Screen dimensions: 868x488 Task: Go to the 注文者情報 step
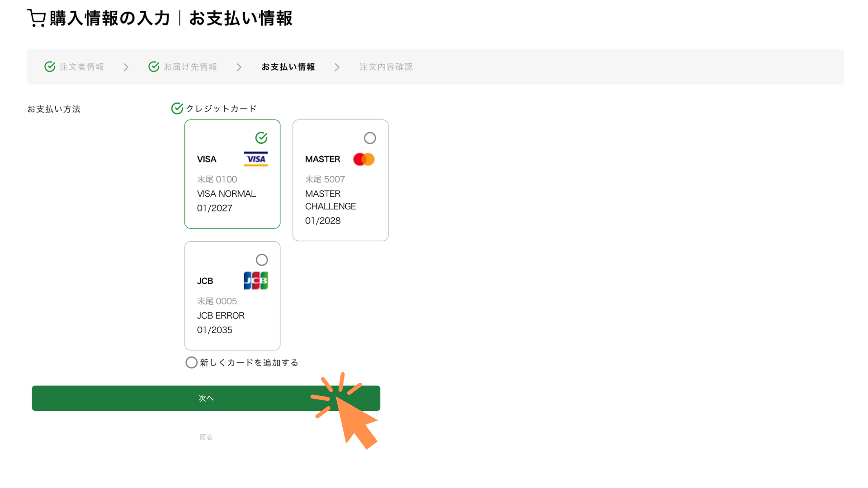click(82, 67)
